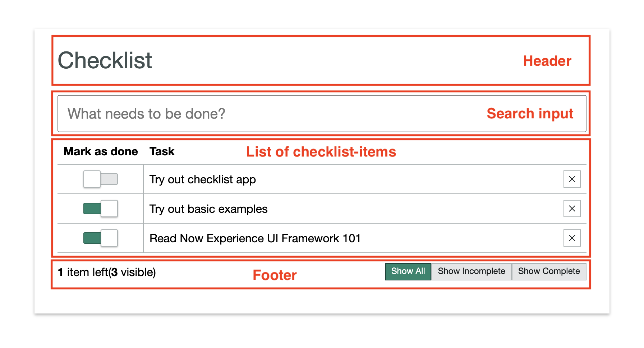Image resolution: width=644 pixels, height=348 pixels.
Task: Click the red 'Header' annotation label
Action: (547, 61)
